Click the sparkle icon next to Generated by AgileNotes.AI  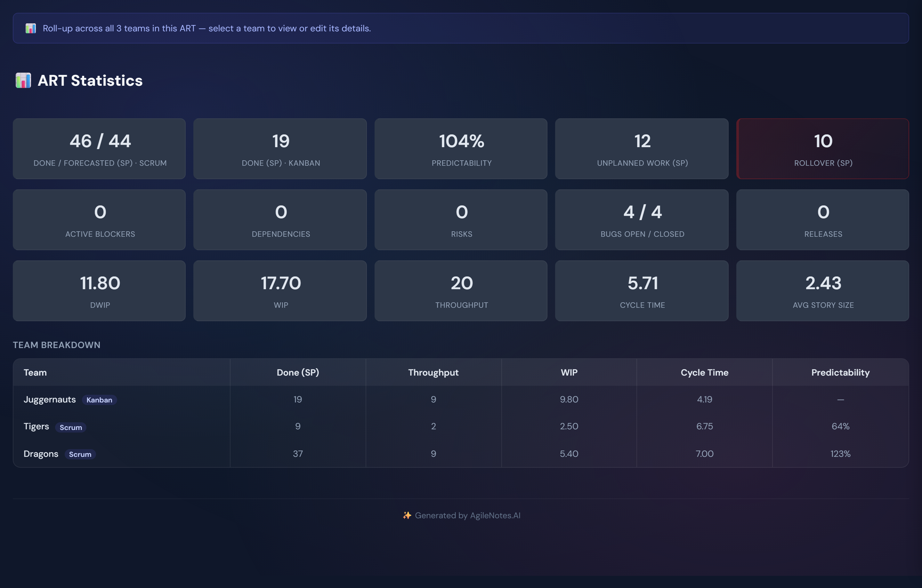point(407,515)
